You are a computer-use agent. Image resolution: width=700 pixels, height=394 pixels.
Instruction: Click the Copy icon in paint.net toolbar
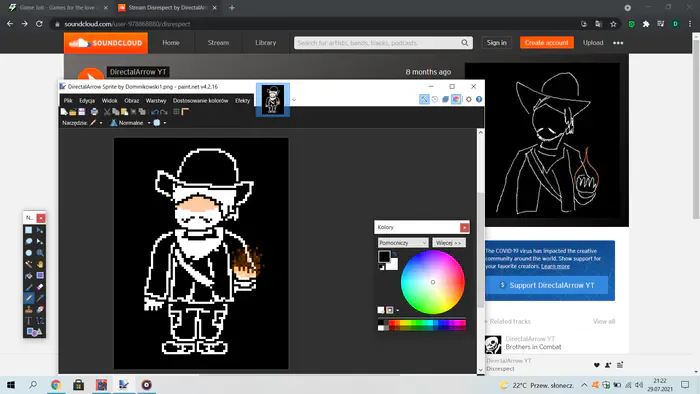(116, 112)
